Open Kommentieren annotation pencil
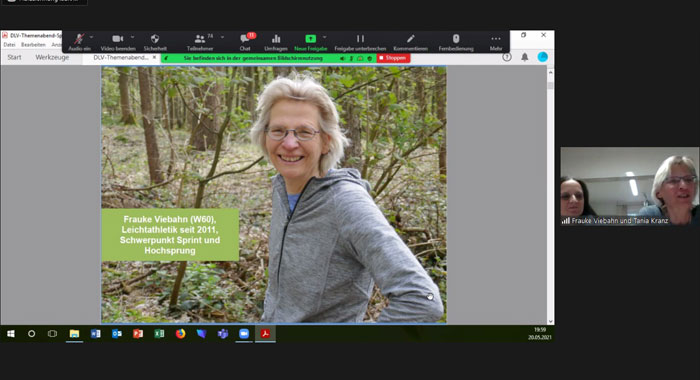The height and width of the screenshot is (380, 700). (411, 42)
